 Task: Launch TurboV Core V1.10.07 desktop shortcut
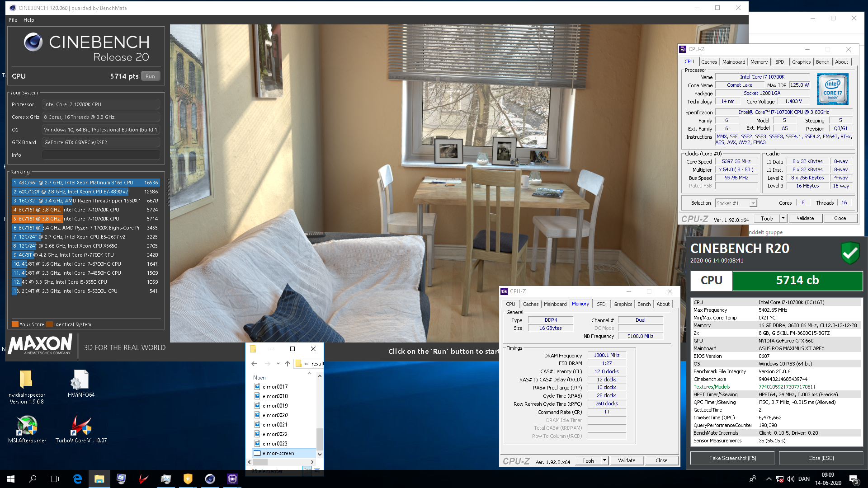pyautogui.click(x=81, y=429)
